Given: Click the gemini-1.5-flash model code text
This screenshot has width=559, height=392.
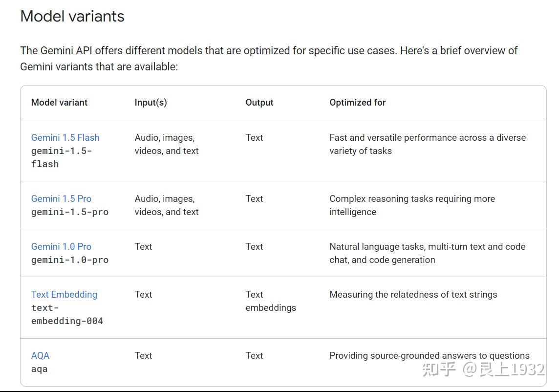Looking at the screenshot, I should click(x=61, y=157).
